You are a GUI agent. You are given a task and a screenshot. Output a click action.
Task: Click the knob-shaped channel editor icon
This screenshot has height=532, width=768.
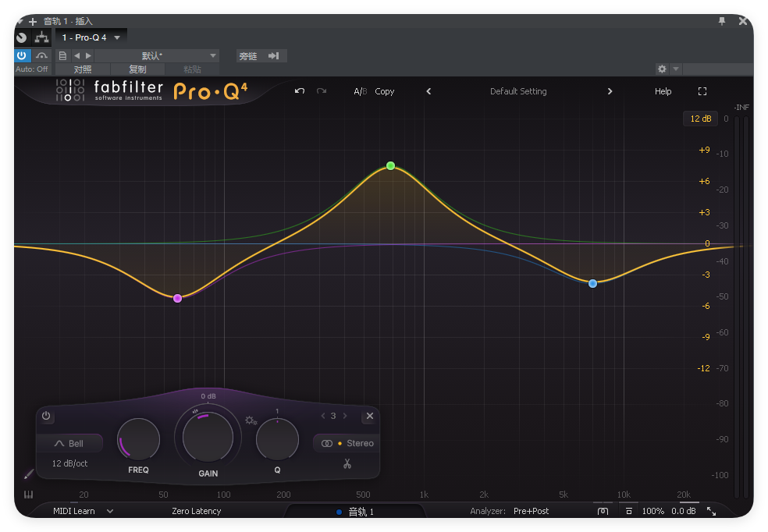point(21,37)
